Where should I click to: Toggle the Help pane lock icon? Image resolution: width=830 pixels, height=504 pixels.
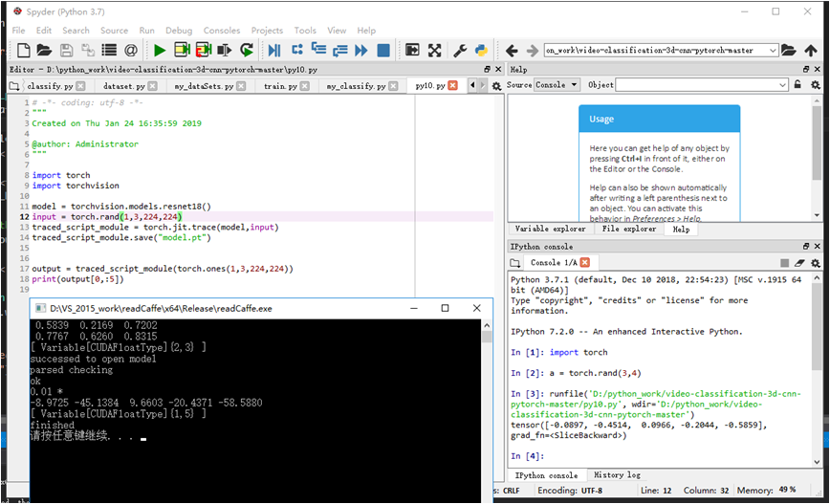(x=799, y=85)
